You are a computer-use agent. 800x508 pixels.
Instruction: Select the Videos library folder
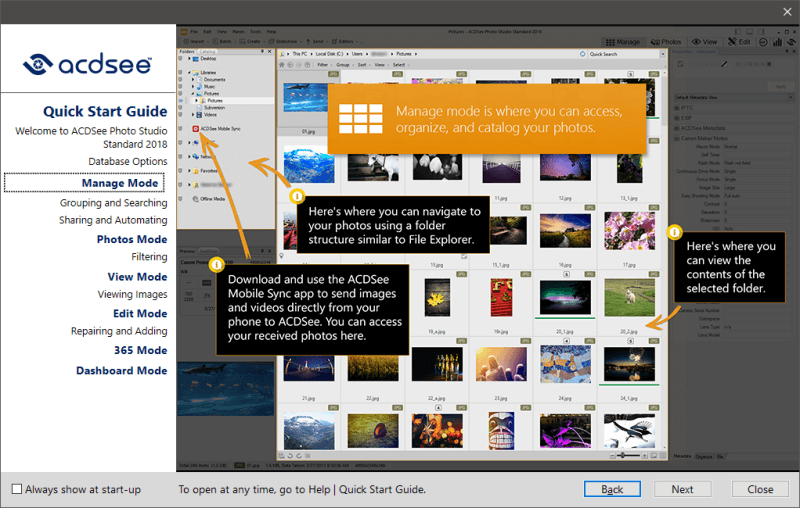210,115
